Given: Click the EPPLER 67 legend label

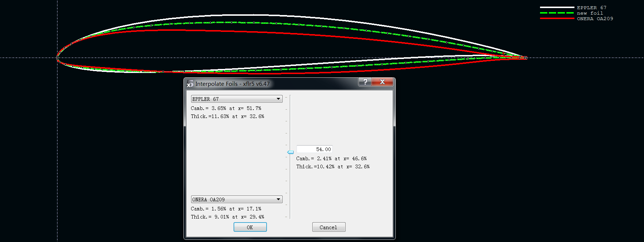Looking at the screenshot, I should 592,8.
